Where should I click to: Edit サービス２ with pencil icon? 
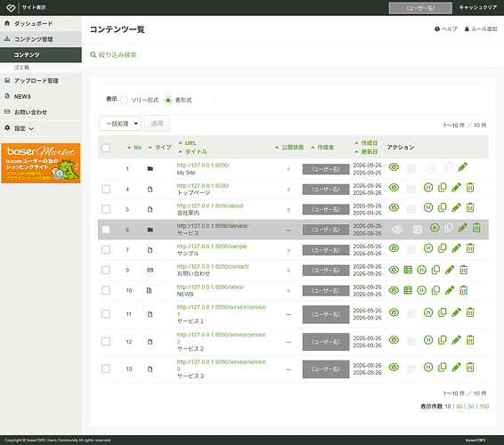tap(456, 340)
